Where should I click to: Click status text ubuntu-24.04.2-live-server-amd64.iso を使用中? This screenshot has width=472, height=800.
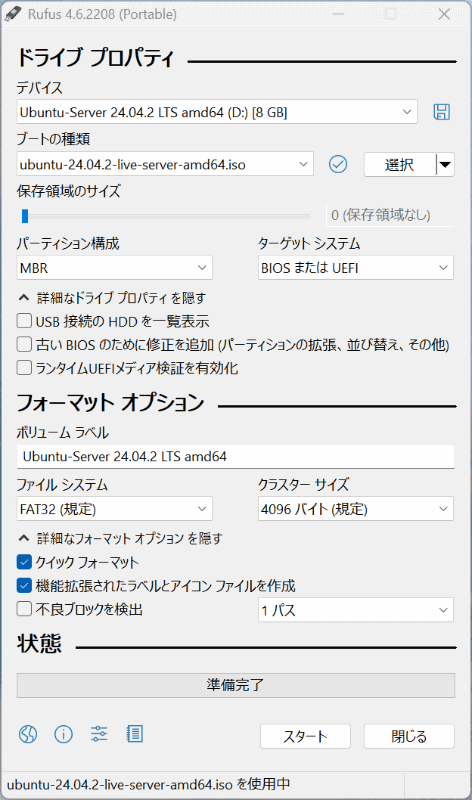148,784
